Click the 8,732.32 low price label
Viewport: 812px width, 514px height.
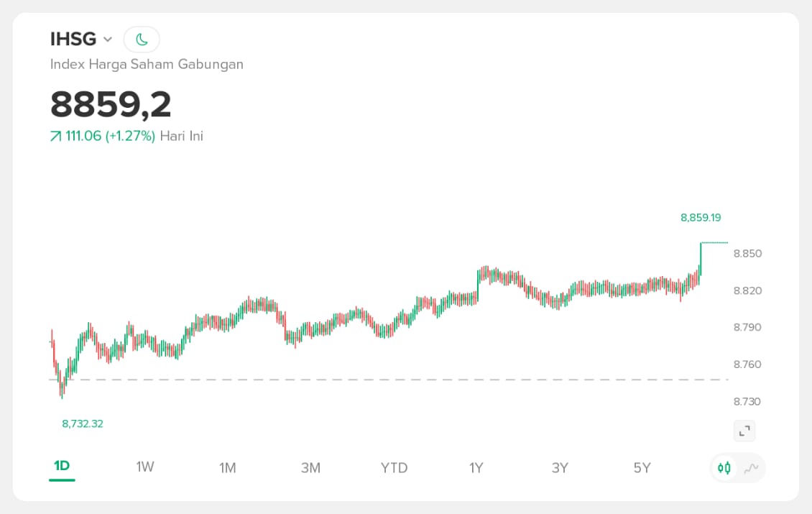point(83,423)
